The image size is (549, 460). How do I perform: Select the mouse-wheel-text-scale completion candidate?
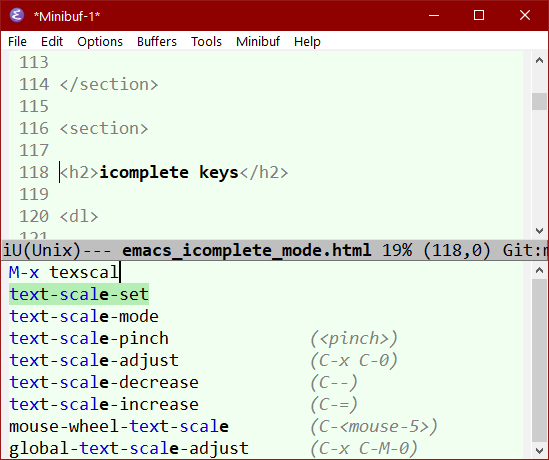point(119,427)
